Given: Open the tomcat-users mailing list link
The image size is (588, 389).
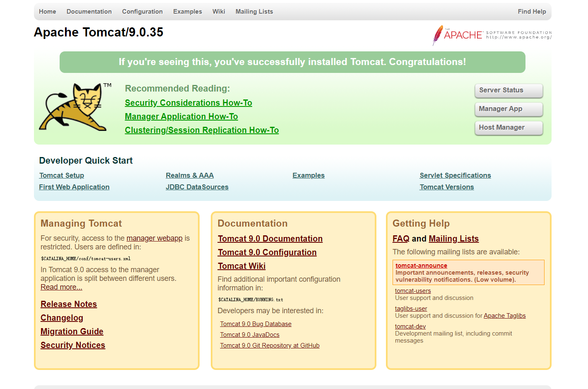Looking at the screenshot, I should click(413, 291).
